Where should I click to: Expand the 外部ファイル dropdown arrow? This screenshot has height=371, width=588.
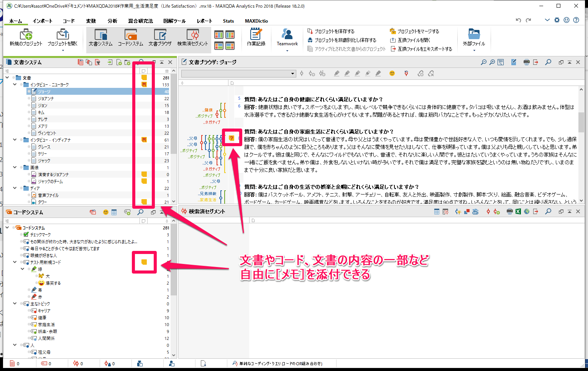click(474, 50)
